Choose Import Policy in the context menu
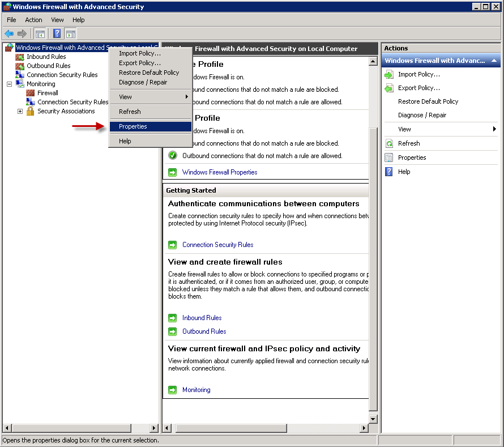 click(x=151, y=53)
